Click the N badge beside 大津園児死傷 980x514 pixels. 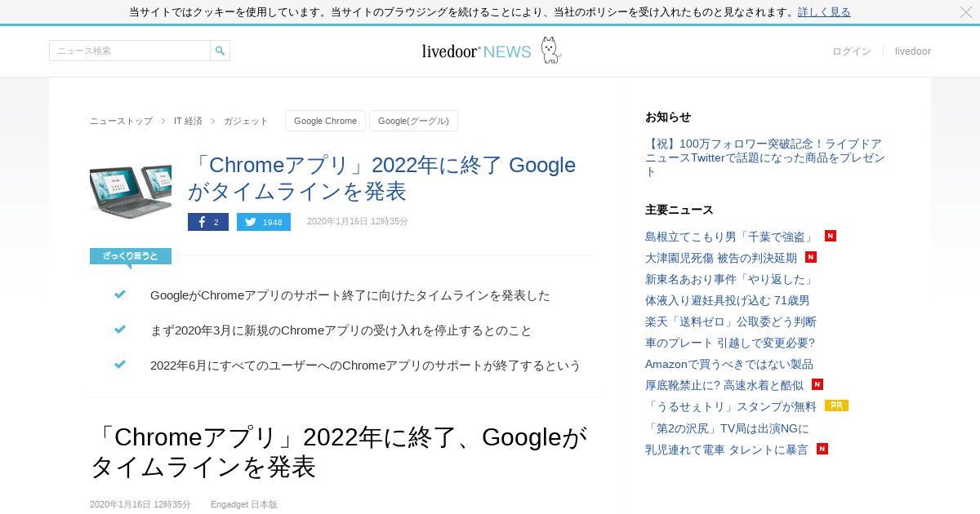click(x=811, y=257)
